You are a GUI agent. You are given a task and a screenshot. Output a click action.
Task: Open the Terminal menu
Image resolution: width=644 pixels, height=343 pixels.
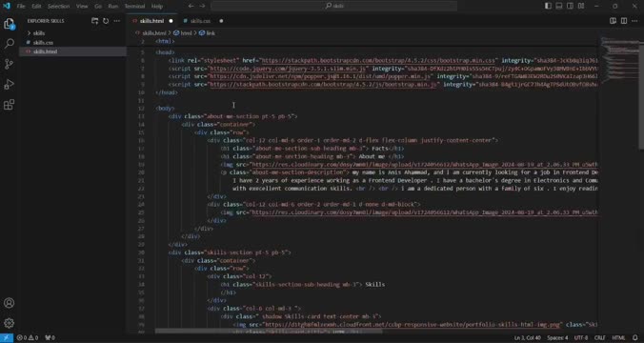coord(134,6)
